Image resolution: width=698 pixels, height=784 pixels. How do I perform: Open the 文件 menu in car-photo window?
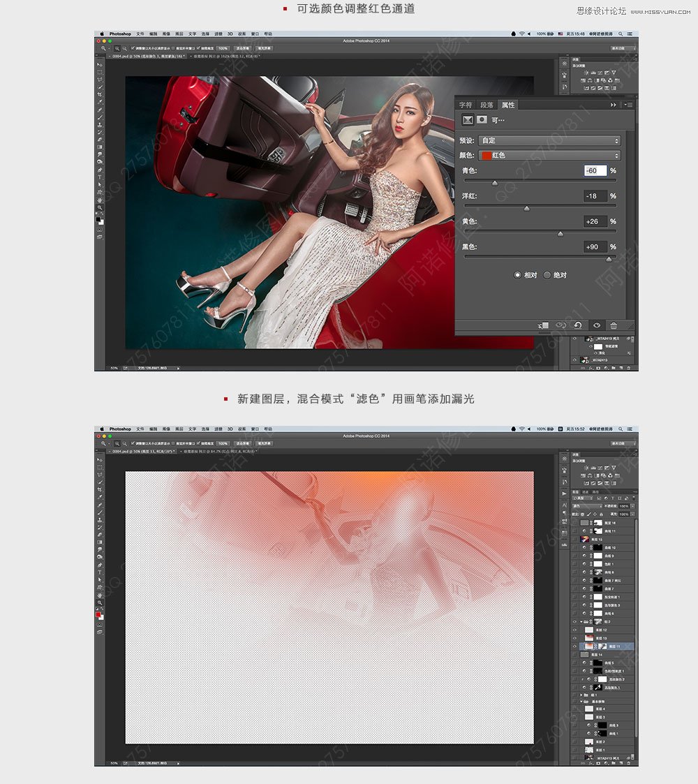click(140, 34)
